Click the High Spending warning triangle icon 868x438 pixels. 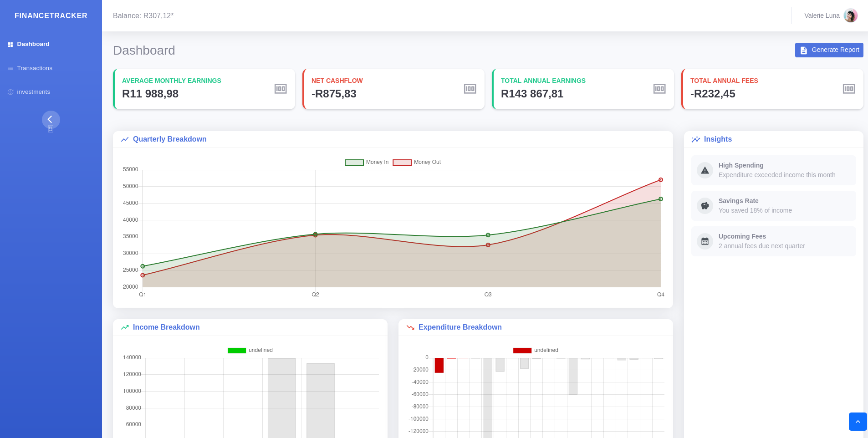705,170
